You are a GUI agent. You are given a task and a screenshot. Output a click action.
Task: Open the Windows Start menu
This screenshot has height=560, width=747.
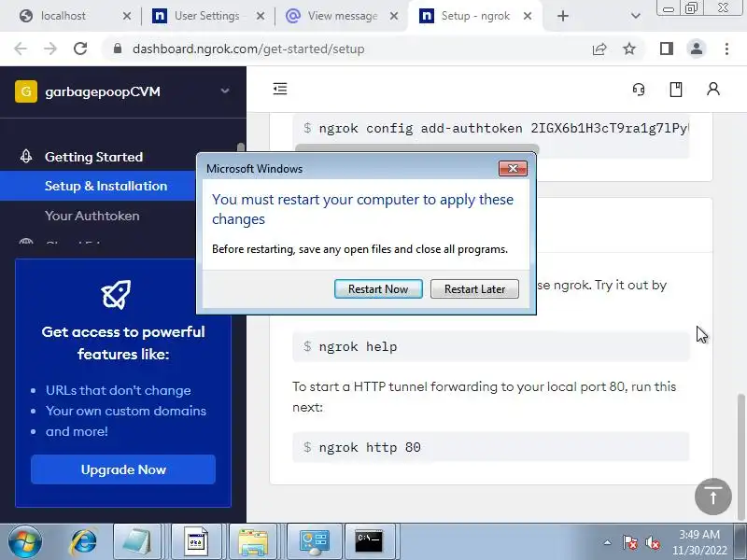click(x=25, y=542)
